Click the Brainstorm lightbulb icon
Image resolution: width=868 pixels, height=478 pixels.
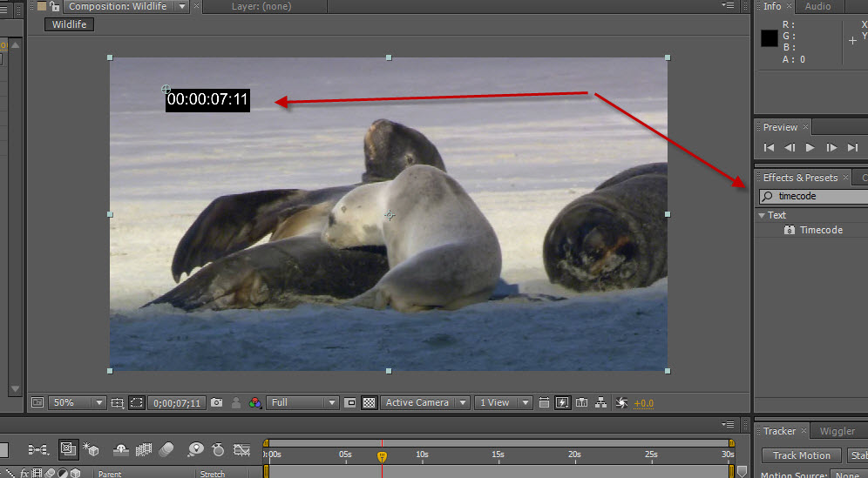195,450
